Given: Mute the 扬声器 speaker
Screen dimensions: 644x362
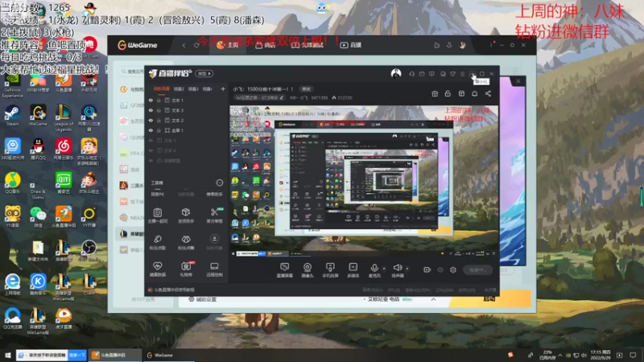Looking at the screenshot, I should coord(397,270).
